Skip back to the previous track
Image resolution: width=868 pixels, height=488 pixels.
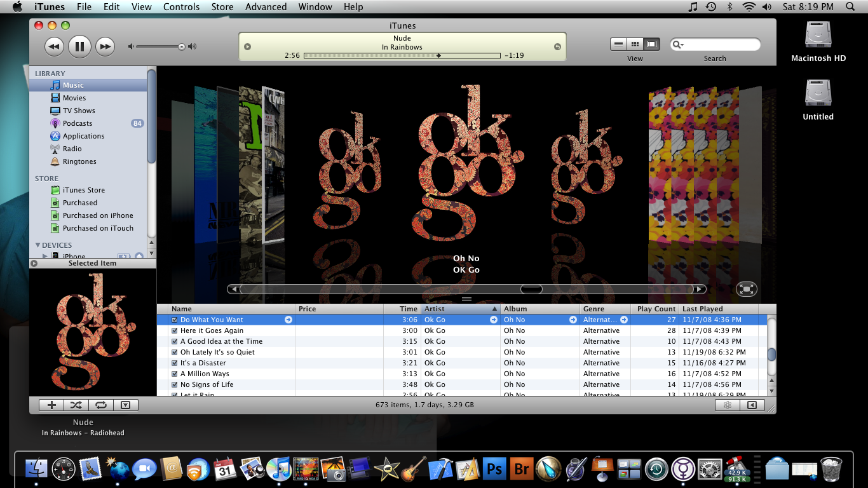point(55,46)
